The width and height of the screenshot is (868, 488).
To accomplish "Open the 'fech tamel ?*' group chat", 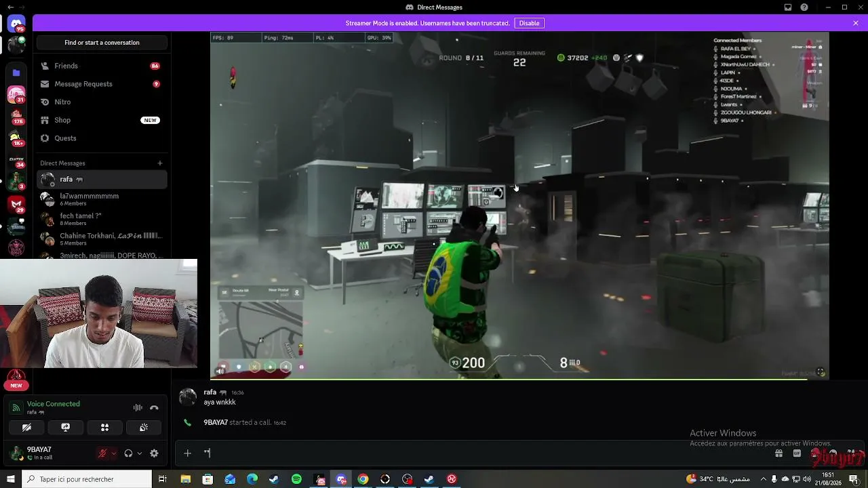I will click(102, 219).
